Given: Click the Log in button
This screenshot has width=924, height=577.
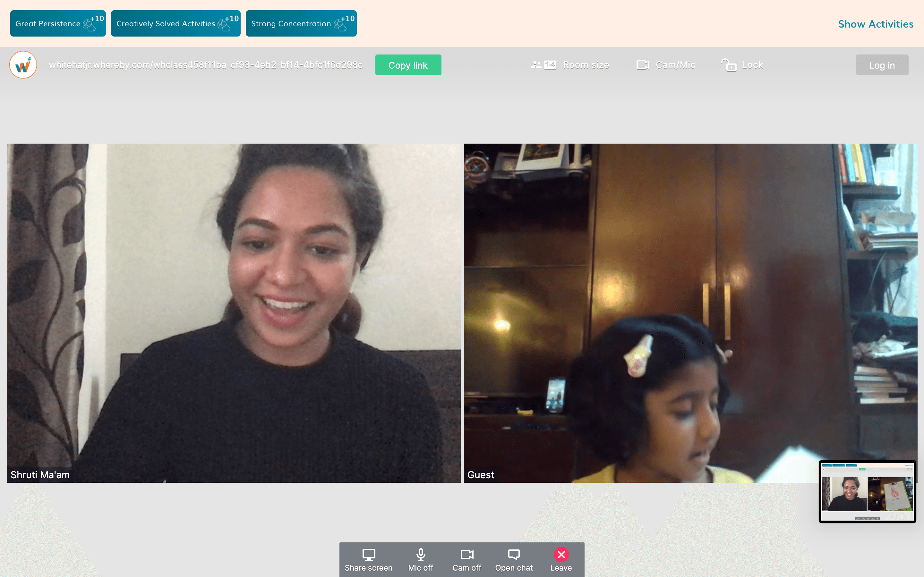Looking at the screenshot, I should [882, 65].
